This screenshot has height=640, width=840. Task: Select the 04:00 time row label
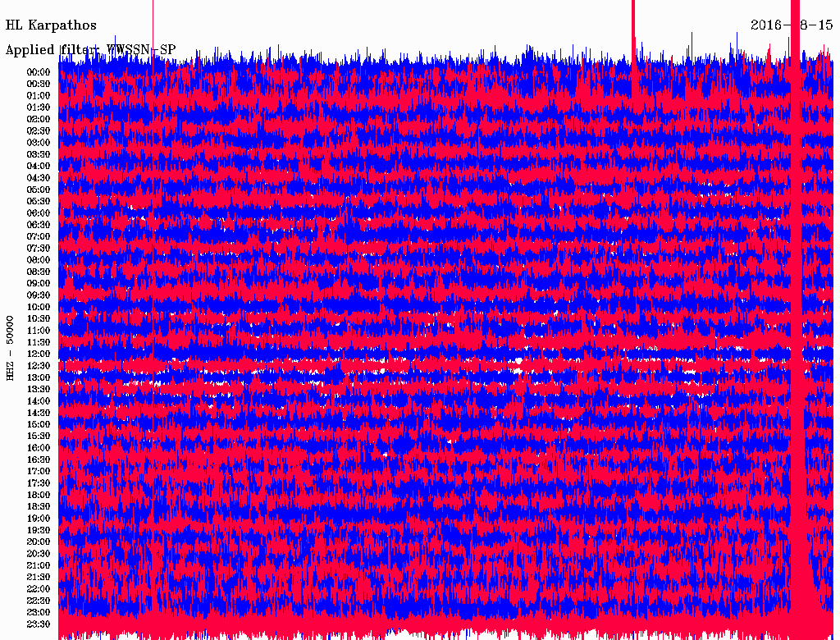coord(39,167)
